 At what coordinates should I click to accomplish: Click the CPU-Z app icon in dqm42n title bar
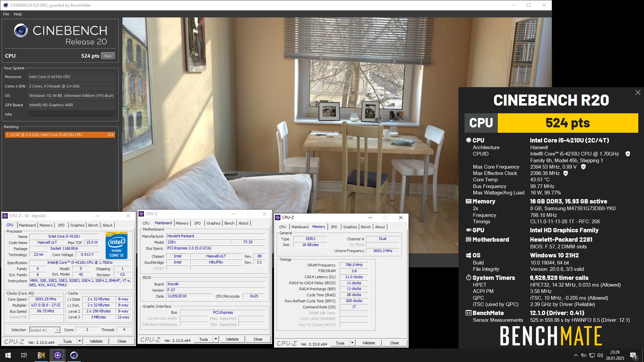point(5,216)
